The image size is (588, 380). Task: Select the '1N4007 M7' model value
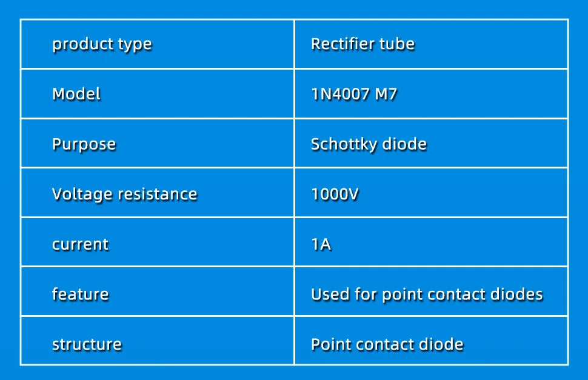coord(354,94)
